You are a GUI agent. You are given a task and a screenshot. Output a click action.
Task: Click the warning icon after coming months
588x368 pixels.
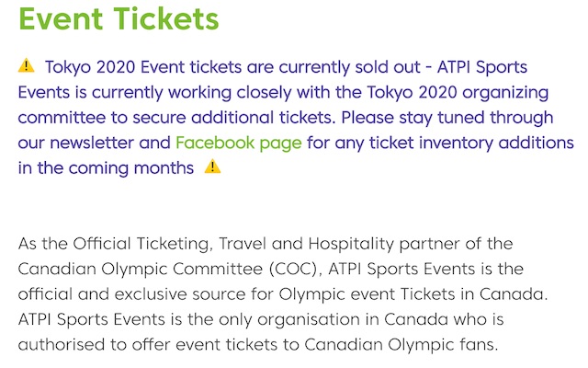[212, 166]
